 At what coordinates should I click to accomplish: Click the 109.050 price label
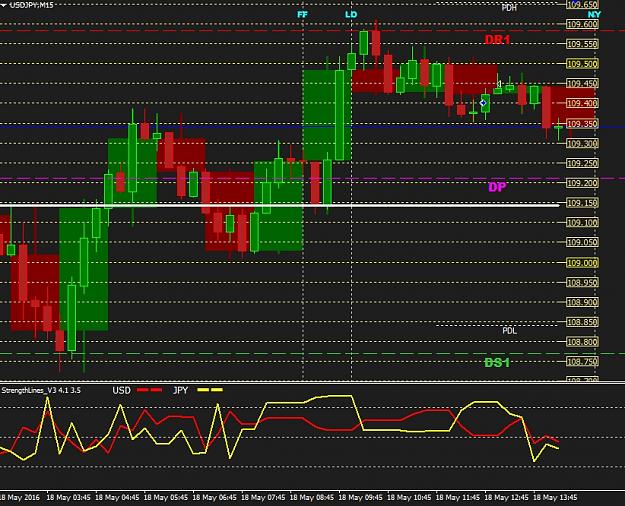point(582,242)
